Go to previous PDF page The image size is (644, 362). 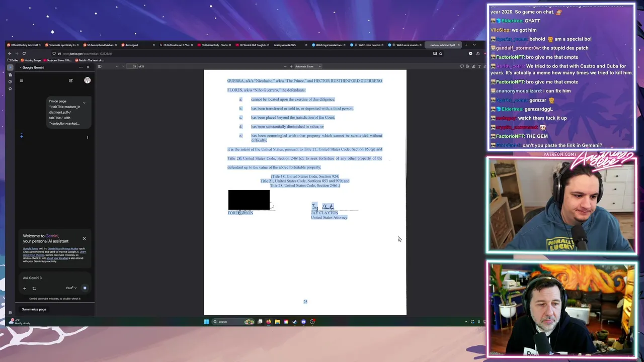[x=117, y=66]
